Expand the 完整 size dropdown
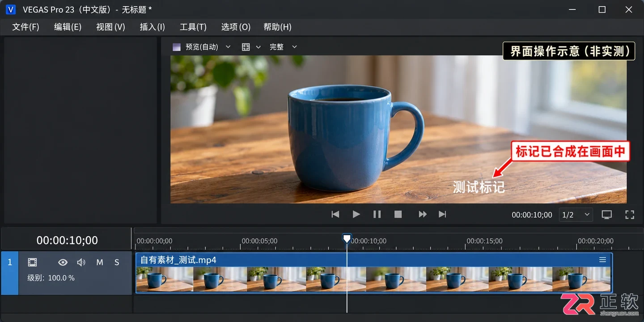This screenshot has width=644, height=322. (x=294, y=47)
